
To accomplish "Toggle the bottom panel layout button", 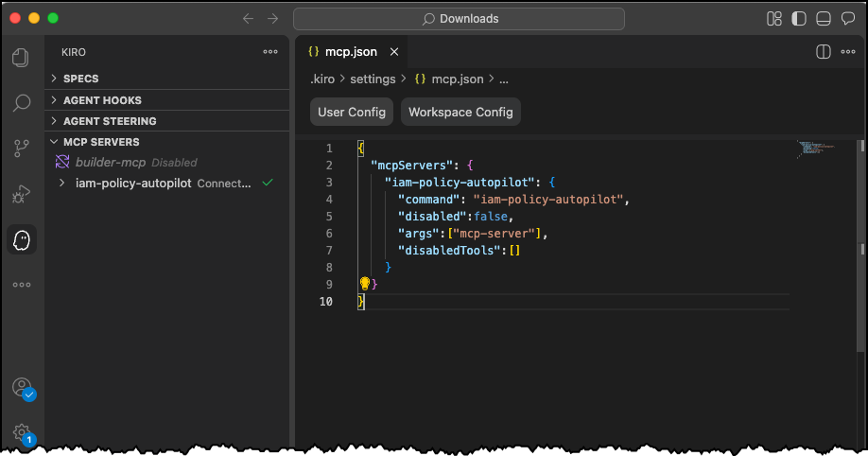I will (824, 19).
